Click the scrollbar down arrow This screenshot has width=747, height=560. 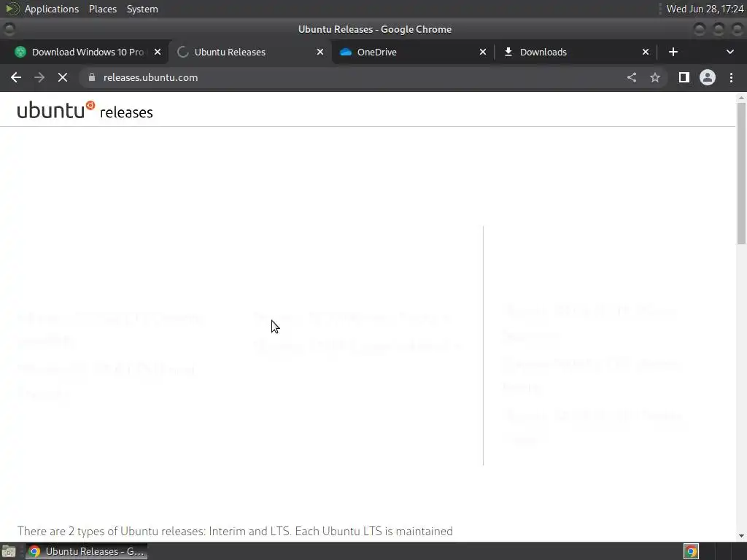point(741,536)
